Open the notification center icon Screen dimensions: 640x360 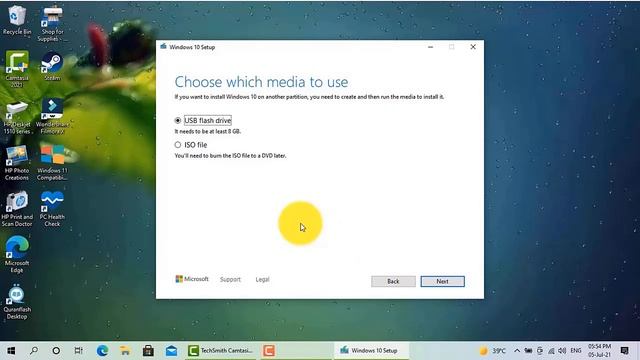[624, 351]
